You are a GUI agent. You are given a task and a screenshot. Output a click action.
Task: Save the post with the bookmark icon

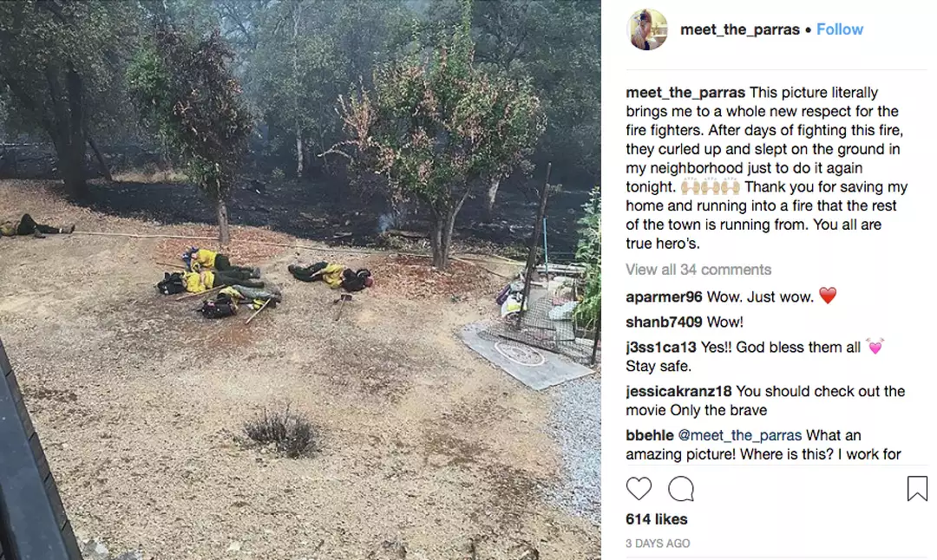pyautogui.click(x=917, y=488)
